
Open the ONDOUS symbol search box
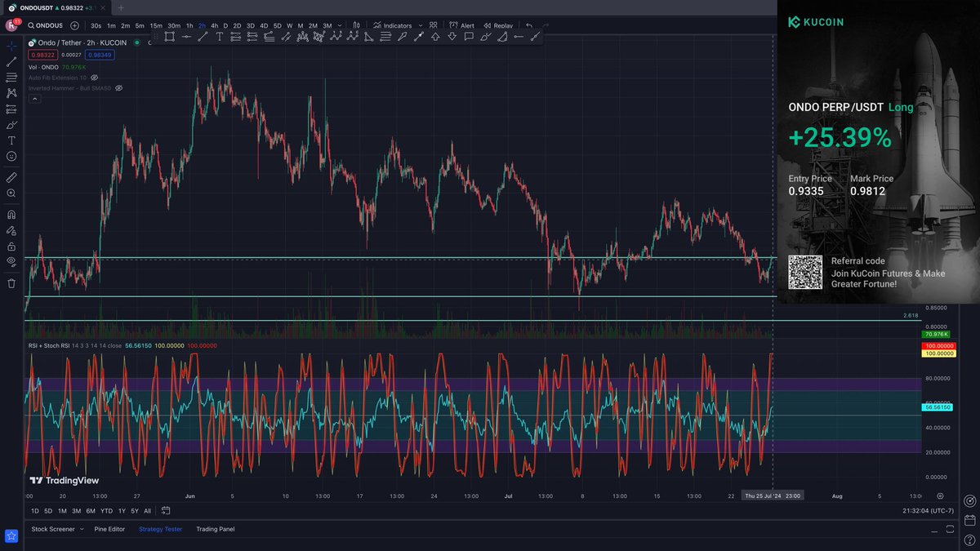click(x=46, y=25)
